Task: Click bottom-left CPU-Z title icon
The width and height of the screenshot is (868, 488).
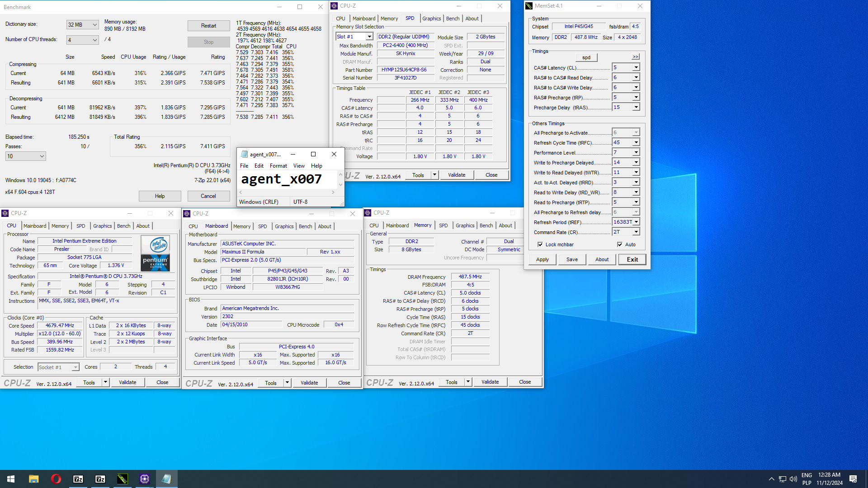Action: (x=5, y=213)
